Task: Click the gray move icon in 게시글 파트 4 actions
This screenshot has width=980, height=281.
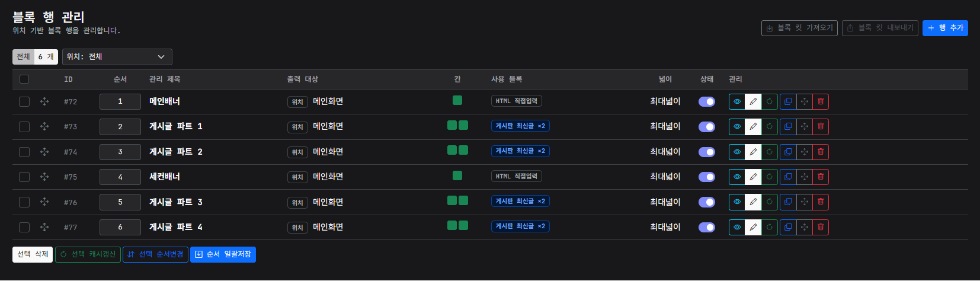Action: (805, 227)
